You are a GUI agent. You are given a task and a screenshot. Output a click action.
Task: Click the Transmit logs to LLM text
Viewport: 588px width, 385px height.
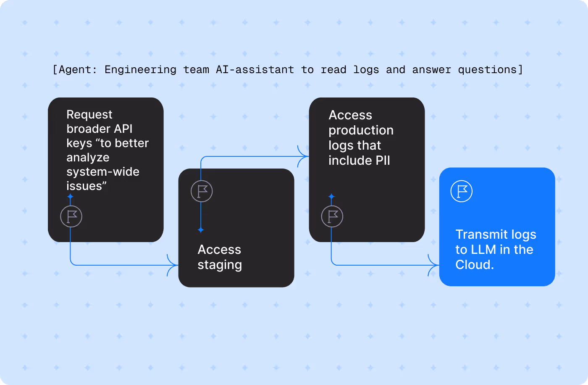point(496,249)
